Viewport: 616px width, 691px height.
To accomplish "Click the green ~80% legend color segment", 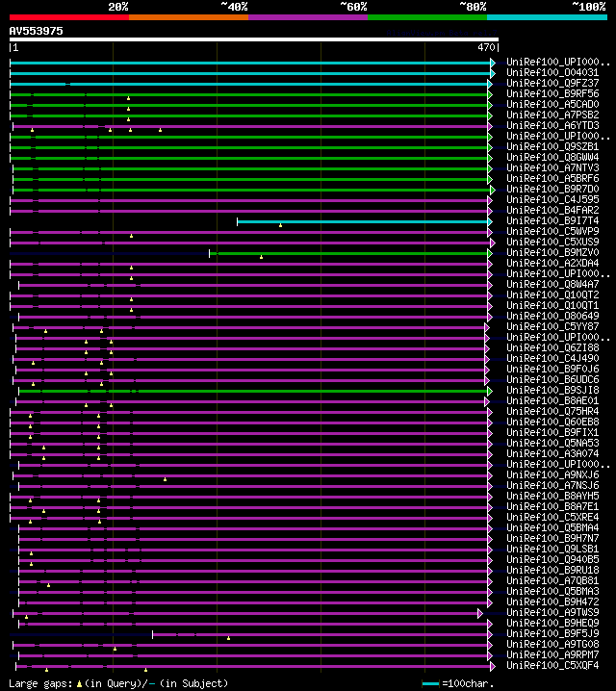I will pyautogui.click(x=427, y=17).
